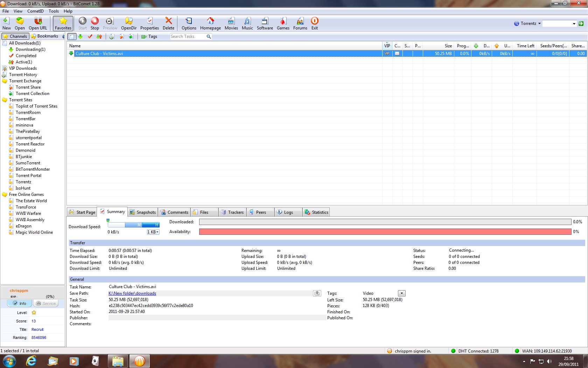Open the Comments tab
Viewport: 588px width, 368px height.
tap(174, 212)
